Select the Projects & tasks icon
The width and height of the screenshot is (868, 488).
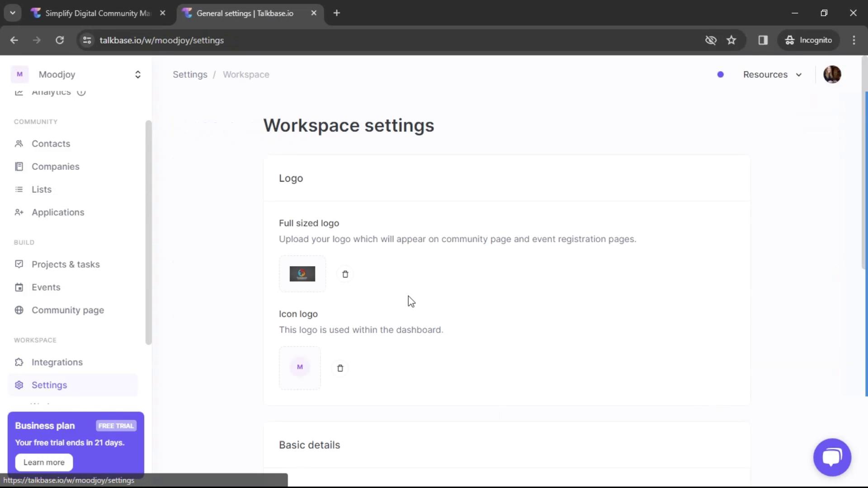tap(19, 264)
